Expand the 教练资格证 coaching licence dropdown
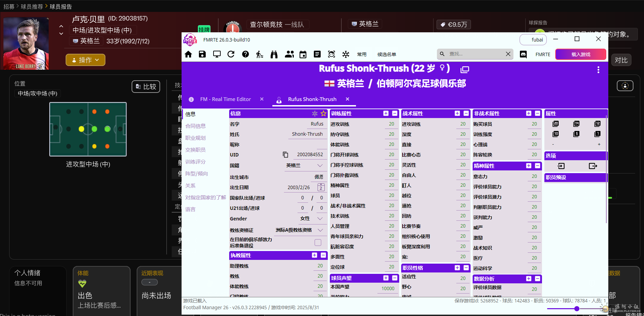 [320, 230]
